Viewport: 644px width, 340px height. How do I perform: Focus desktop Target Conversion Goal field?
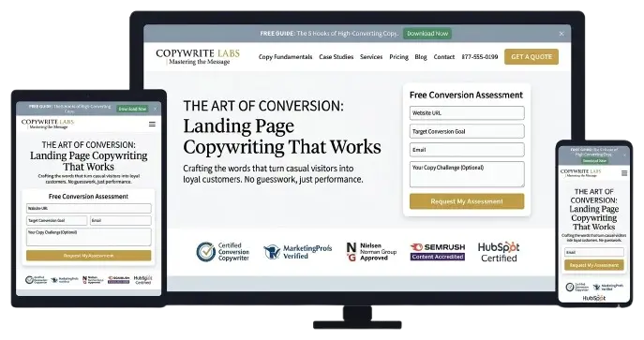[x=467, y=131]
